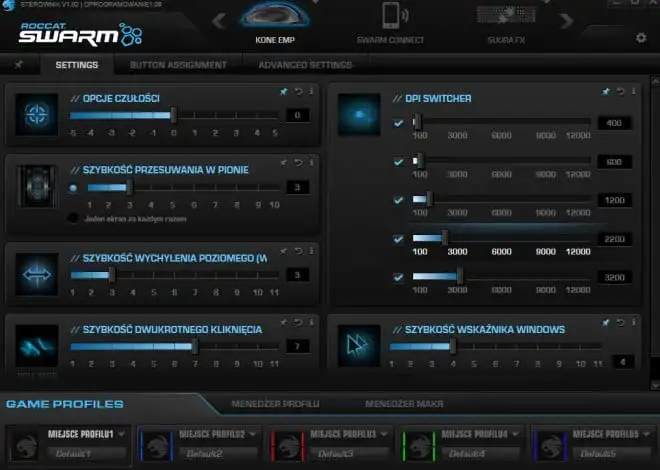Image resolution: width=660 pixels, height=470 pixels.
Task: Go to next device with right arrow
Action: tap(567, 21)
